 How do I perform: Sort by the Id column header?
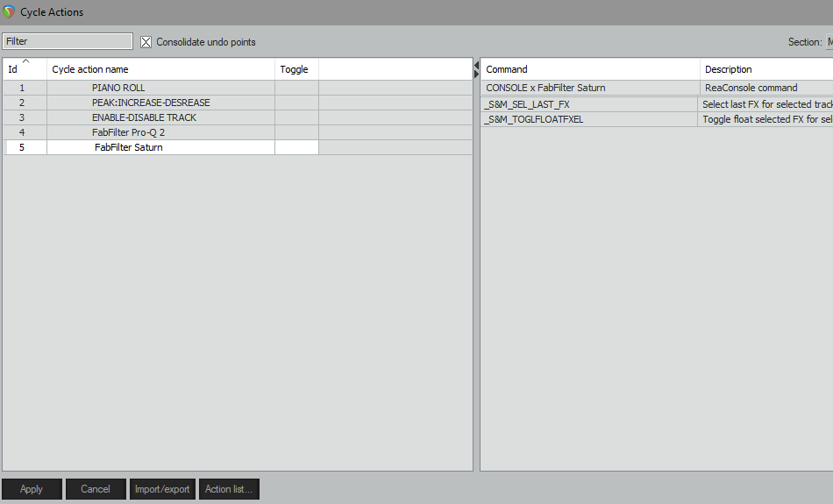click(x=25, y=69)
